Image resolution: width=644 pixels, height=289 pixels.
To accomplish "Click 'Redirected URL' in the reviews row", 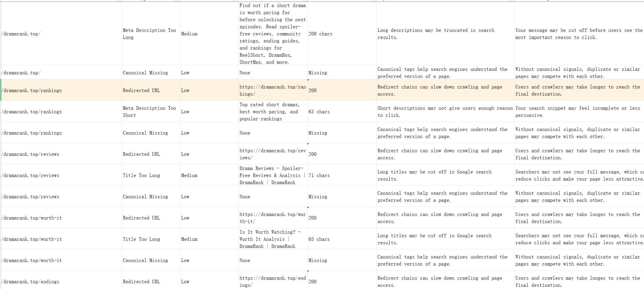I will coord(141,154).
